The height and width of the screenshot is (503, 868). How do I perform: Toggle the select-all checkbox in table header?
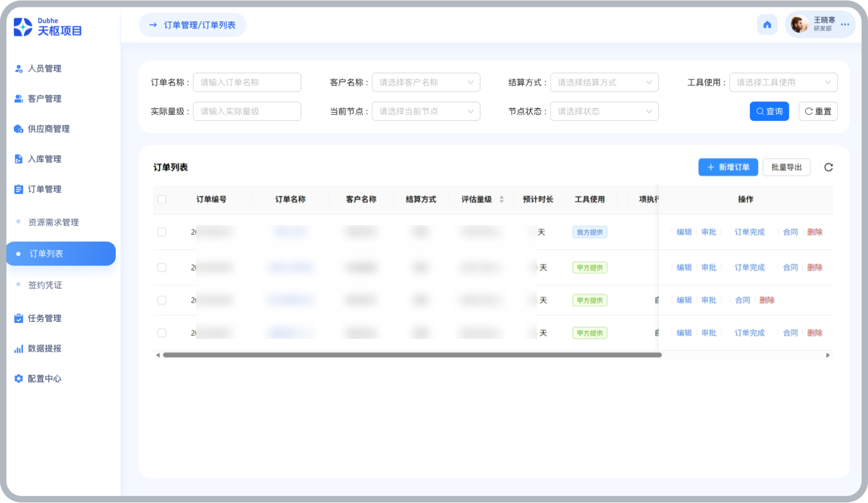point(162,199)
